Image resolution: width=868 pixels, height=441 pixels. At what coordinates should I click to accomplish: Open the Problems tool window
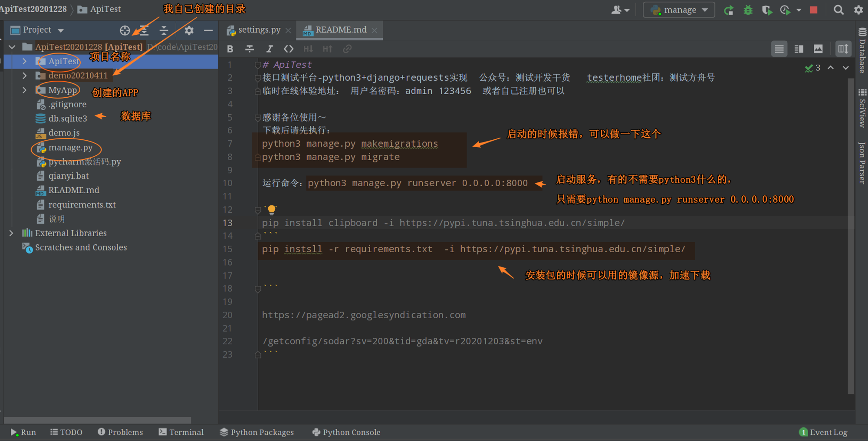point(120,432)
